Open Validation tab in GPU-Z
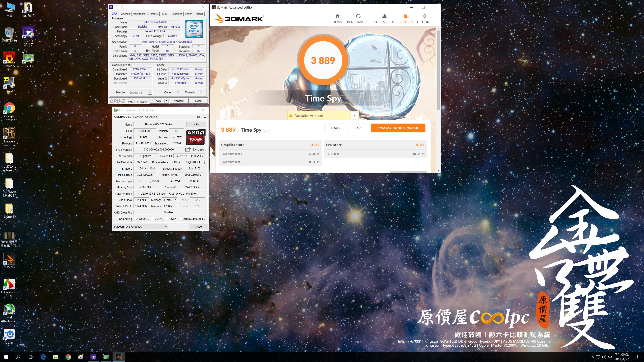644x362 pixels. [151, 117]
